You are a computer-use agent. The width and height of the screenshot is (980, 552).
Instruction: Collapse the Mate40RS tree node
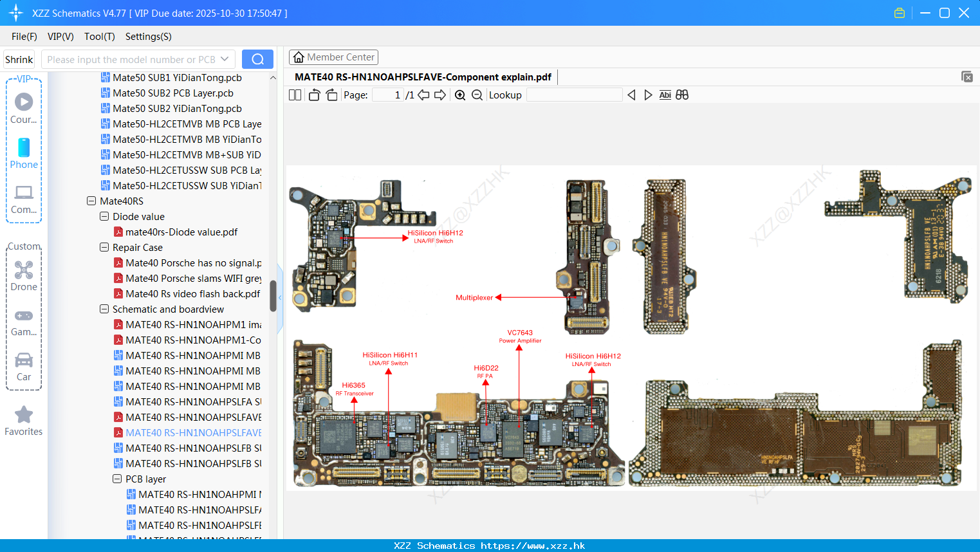point(91,201)
